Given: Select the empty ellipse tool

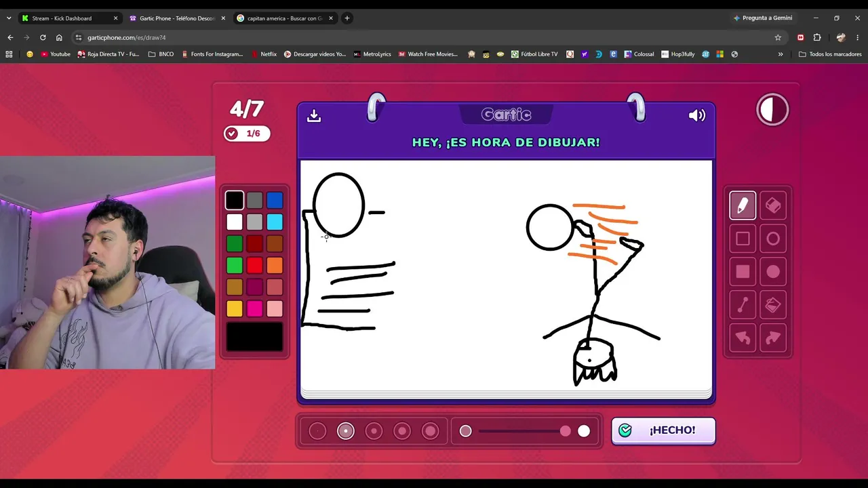Looking at the screenshot, I should (x=773, y=239).
